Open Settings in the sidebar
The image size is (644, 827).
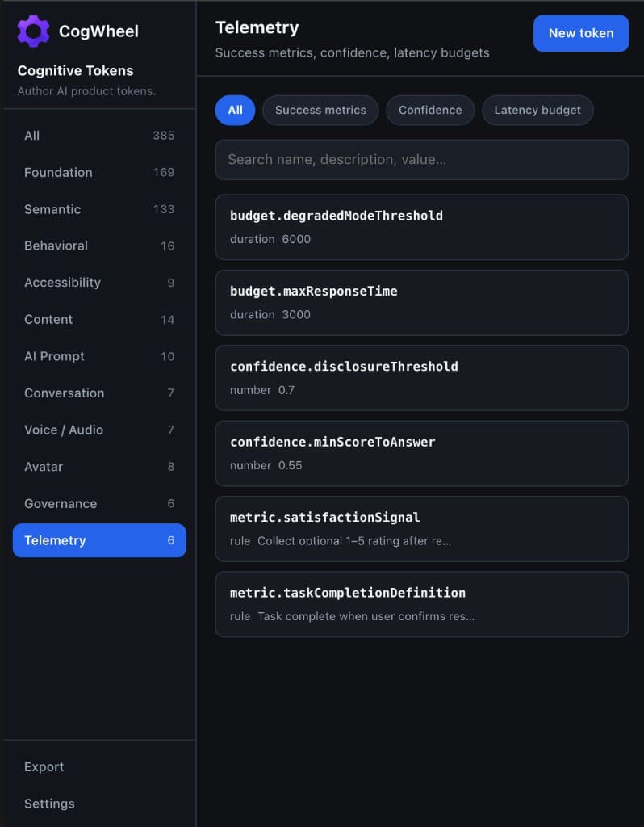point(99,804)
